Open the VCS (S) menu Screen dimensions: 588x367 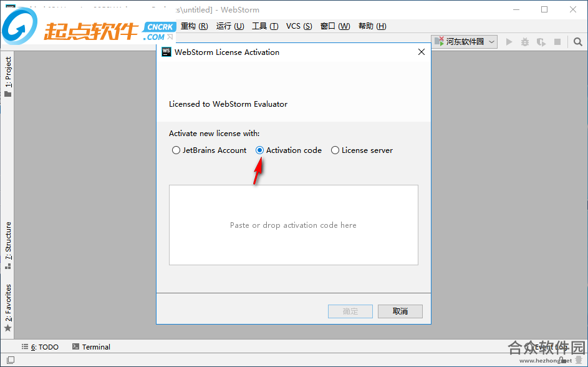pyautogui.click(x=299, y=26)
